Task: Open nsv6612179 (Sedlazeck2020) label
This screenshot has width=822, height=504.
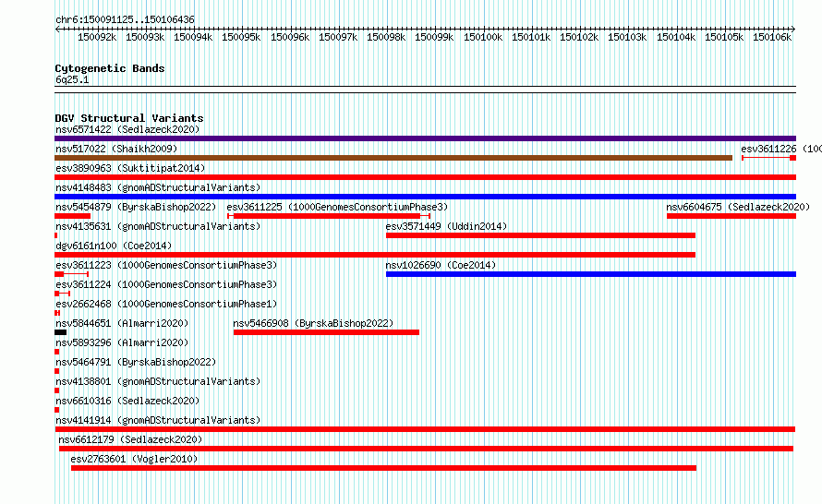Action: 130,439
